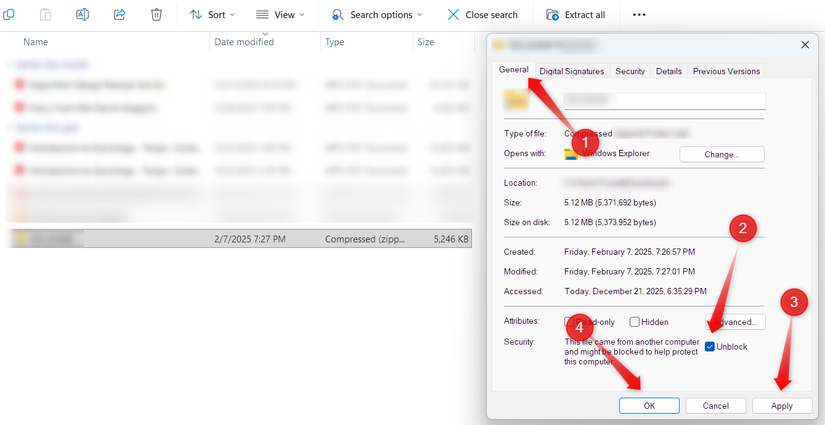Switch to the Digital Signatures tab
Image resolution: width=825 pixels, height=425 pixels.
572,71
